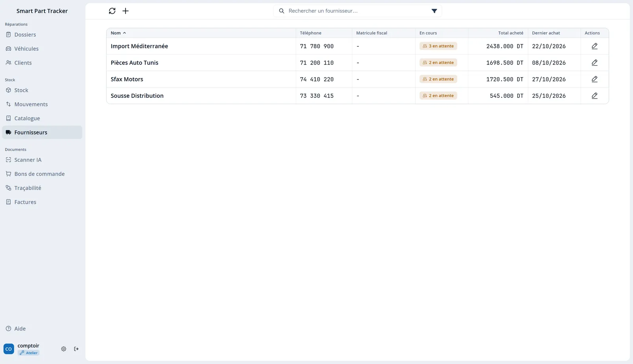Go to Bons de commande

click(42, 174)
